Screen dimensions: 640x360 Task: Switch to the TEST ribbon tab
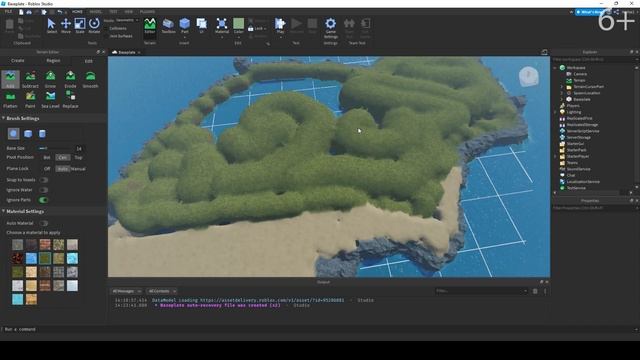pos(113,12)
